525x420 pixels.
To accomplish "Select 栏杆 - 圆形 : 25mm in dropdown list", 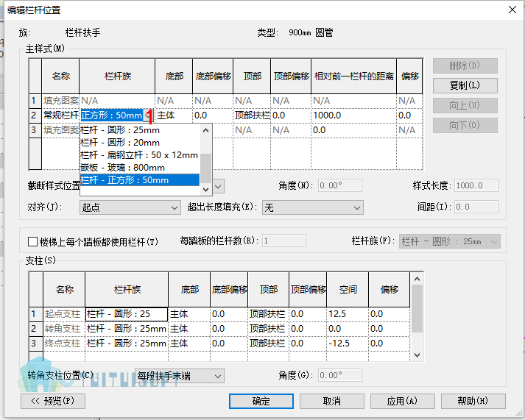I will pos(140,130).
